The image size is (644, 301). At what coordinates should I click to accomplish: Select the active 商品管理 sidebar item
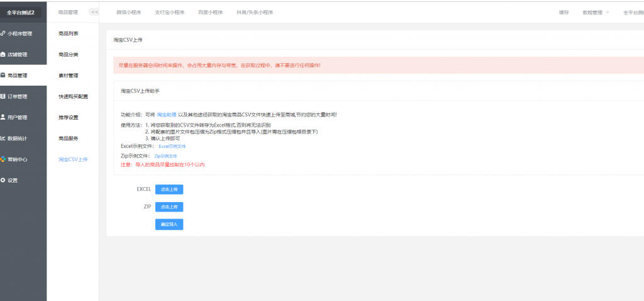point(23,76)
